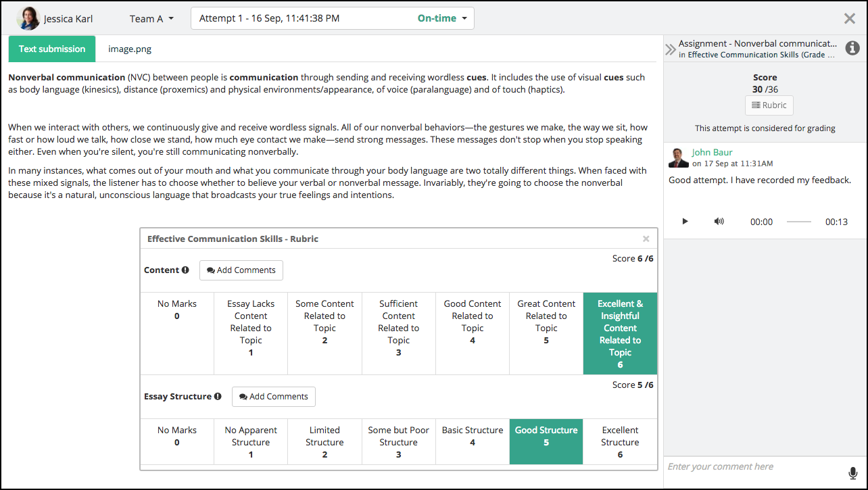Click Jessica Karl's profile picture
The height and width of the screenshot is (490, 868).
(x=28, y=18)
